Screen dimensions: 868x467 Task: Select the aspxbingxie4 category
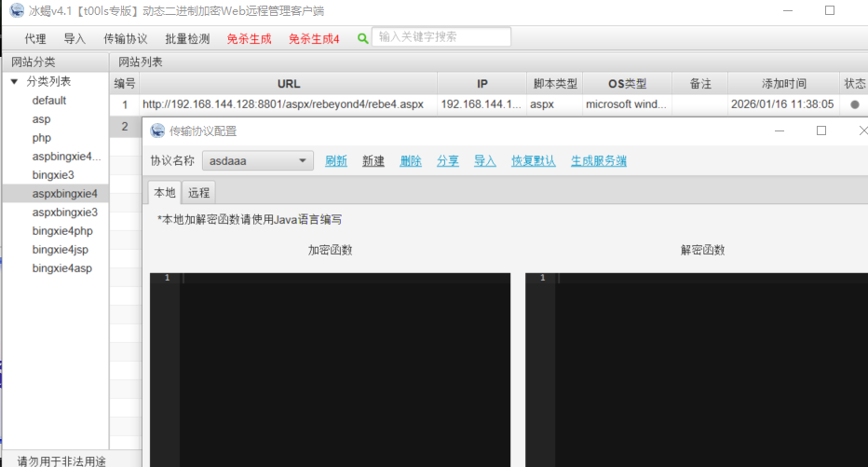(x=63, y=194)
